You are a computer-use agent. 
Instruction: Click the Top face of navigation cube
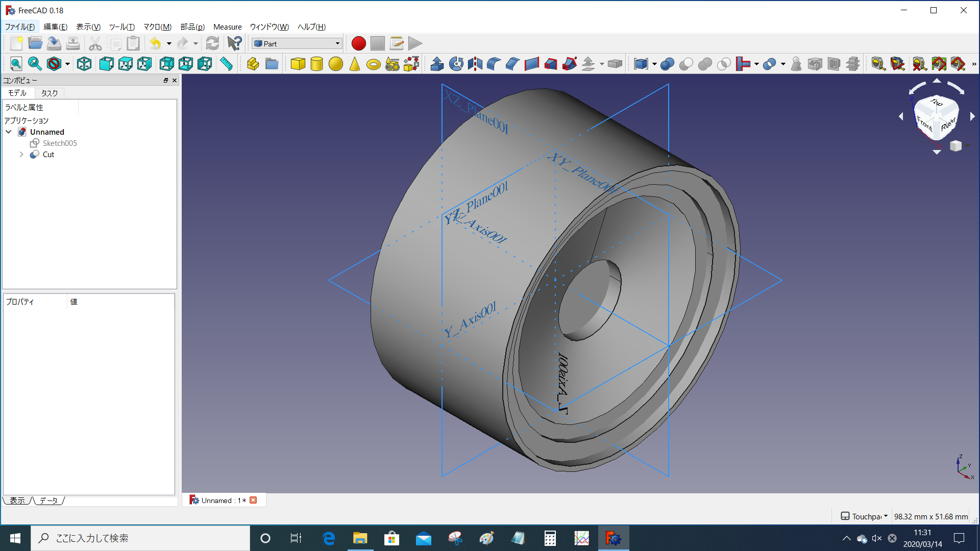pyautogui.click(x=936, y=103)
